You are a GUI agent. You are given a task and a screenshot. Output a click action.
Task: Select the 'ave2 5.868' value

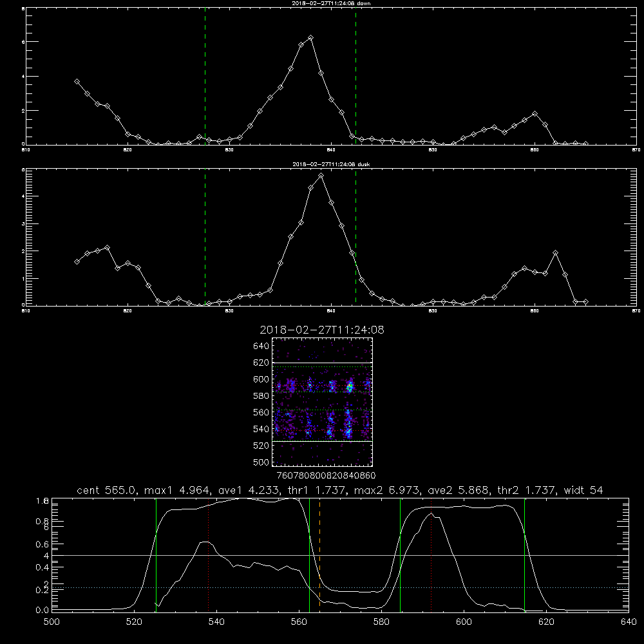coord(458,490)
